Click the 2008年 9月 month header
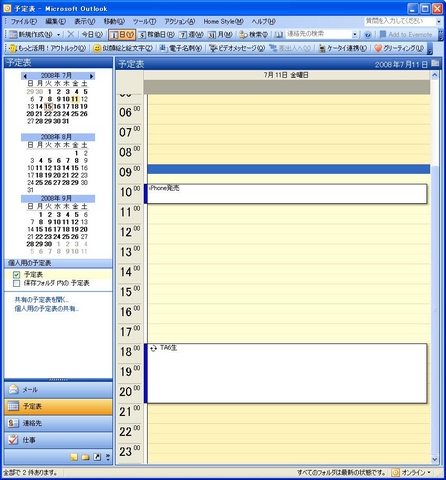 pyautogui.click(x=56, y=198)
